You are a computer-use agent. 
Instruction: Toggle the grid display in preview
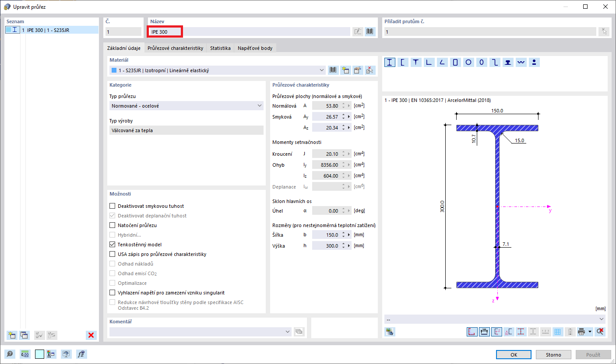pyautogui.click(x=558, y=332)
